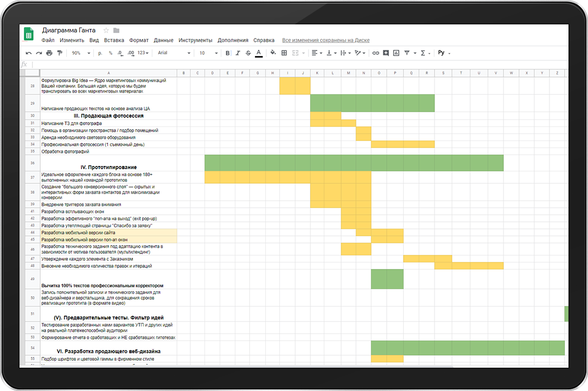Open the horizontal align dropdown
Viewport: 588px width, 391px height.
pyautogui.click(x=317, y=53)
